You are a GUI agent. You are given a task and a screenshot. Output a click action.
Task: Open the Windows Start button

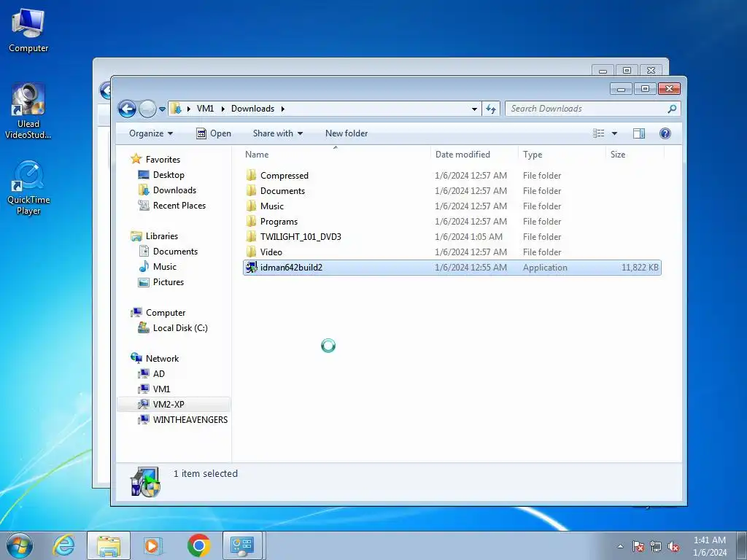click(20, 545)
